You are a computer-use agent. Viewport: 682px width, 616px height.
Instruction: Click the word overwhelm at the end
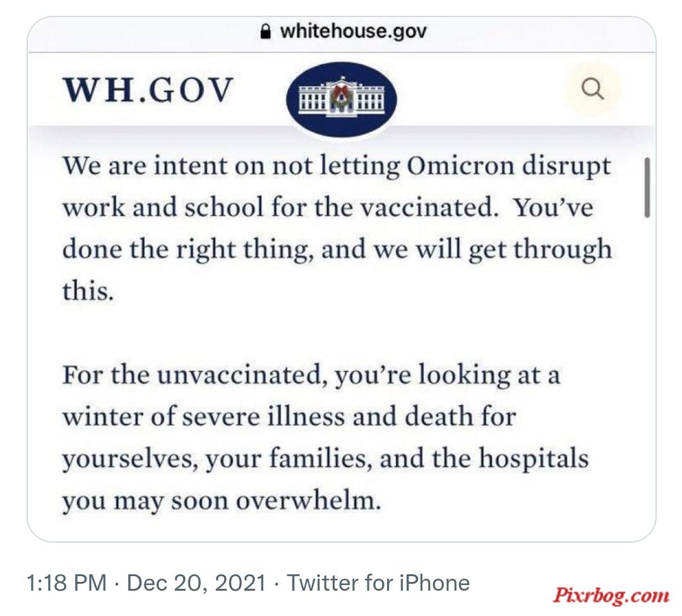click(308, 500)
